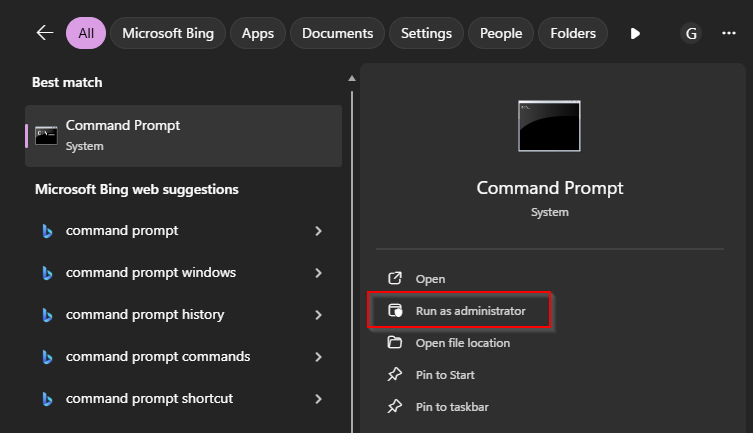Image resolution: width=753 pixels, height=433 pixels.
Task: Click the Bing icon next to 'command prompt commands'
Action: 47,357
